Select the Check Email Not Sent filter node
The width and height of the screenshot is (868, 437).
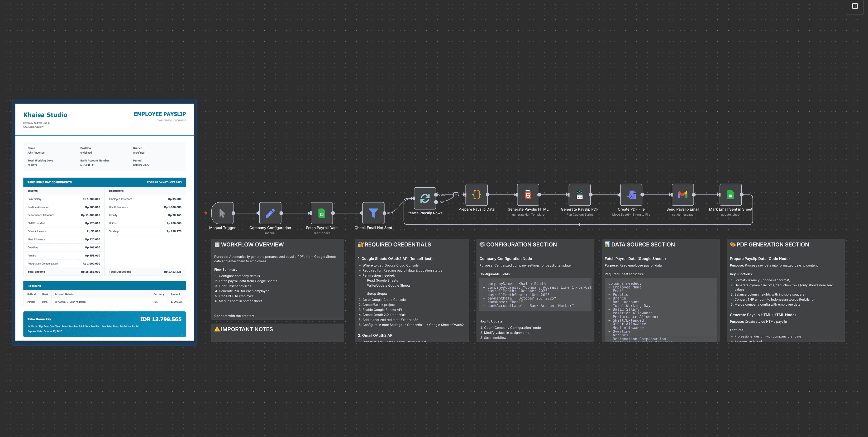click(x=373, y=213)
